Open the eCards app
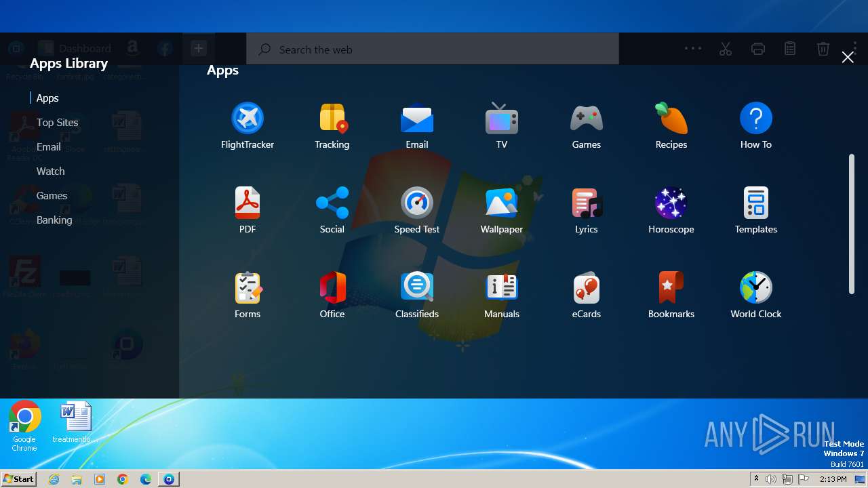 (587, 296)
